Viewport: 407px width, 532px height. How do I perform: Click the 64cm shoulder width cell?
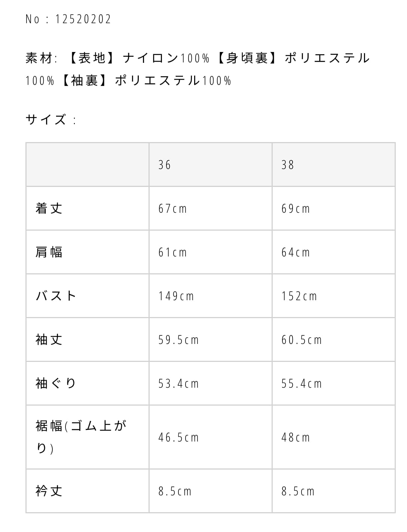(296, 252)
